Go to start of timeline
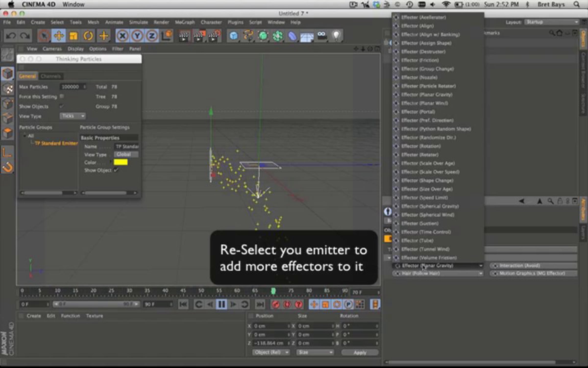Viewport: 588px width, 368px height. (183, 304)
